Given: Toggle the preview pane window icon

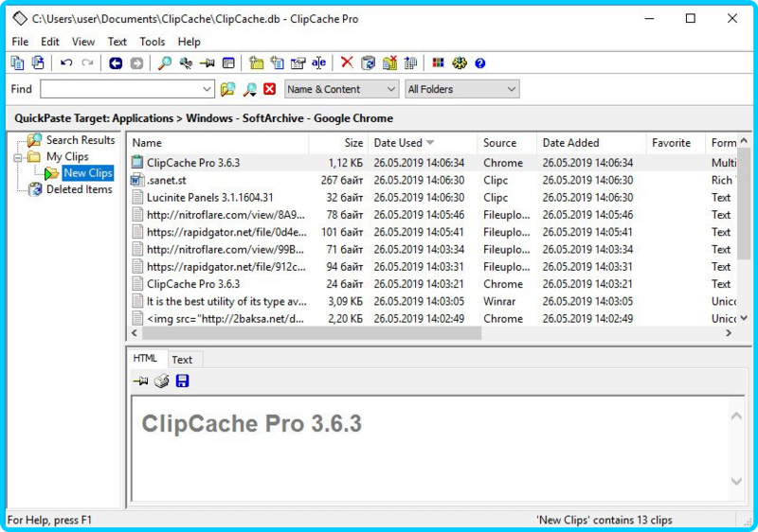Looking at the screenshot, I should (228, 63).
